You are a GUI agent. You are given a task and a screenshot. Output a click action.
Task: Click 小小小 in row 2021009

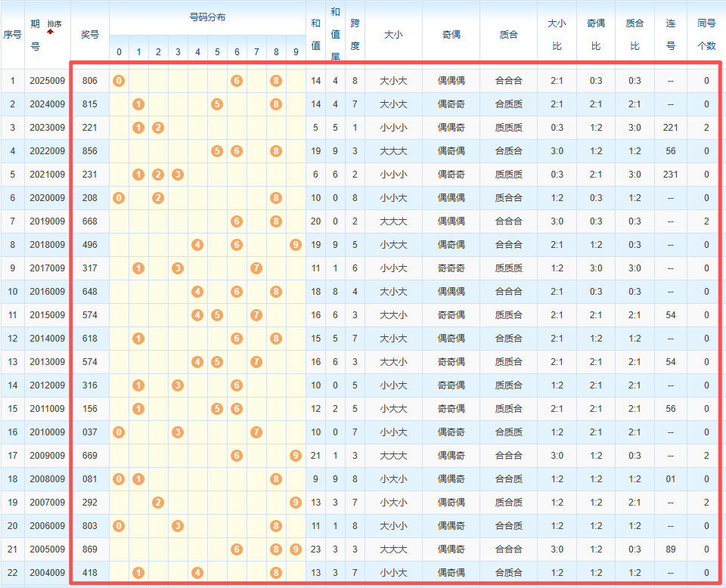click(393, 175)
